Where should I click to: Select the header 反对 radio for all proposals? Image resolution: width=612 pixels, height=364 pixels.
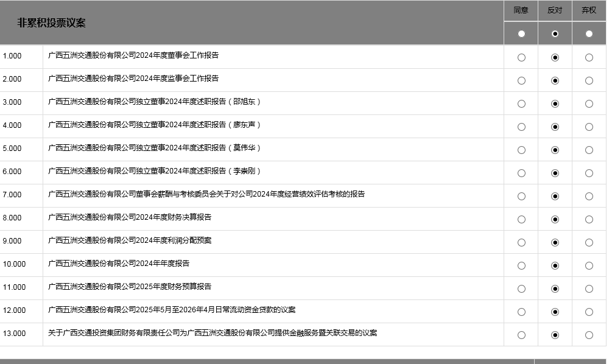pos(555,34)
